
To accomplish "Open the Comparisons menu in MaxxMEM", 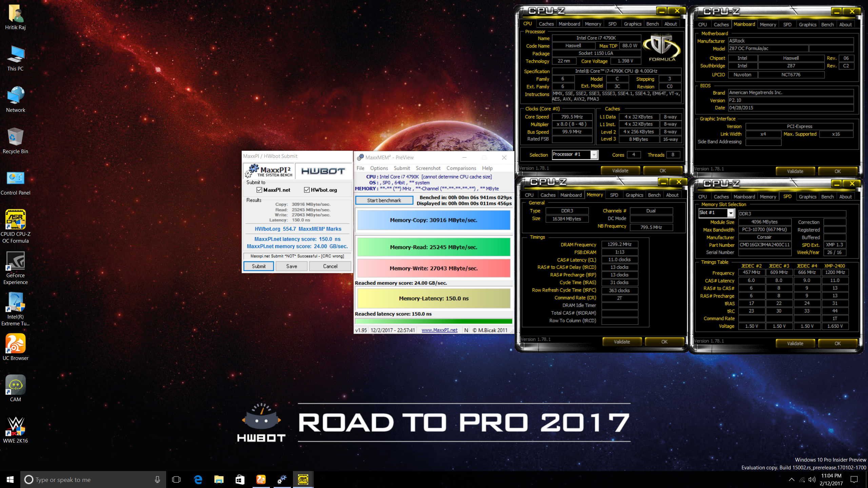I will [461, 168].
